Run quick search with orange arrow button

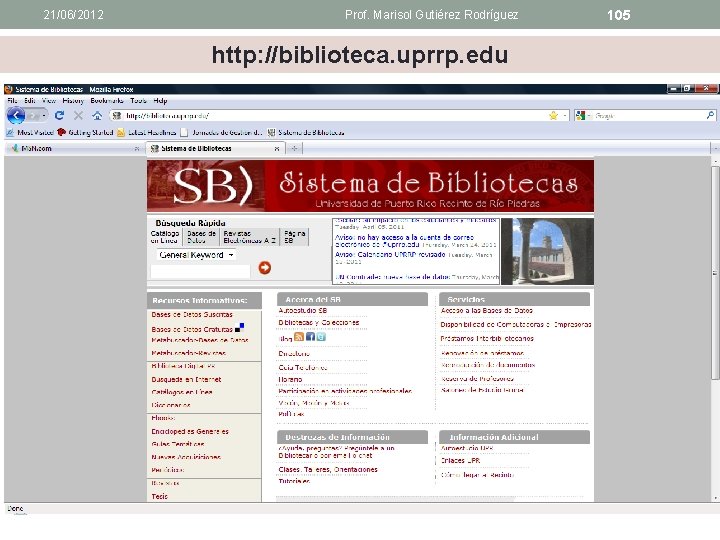click(x=264, y=267)
